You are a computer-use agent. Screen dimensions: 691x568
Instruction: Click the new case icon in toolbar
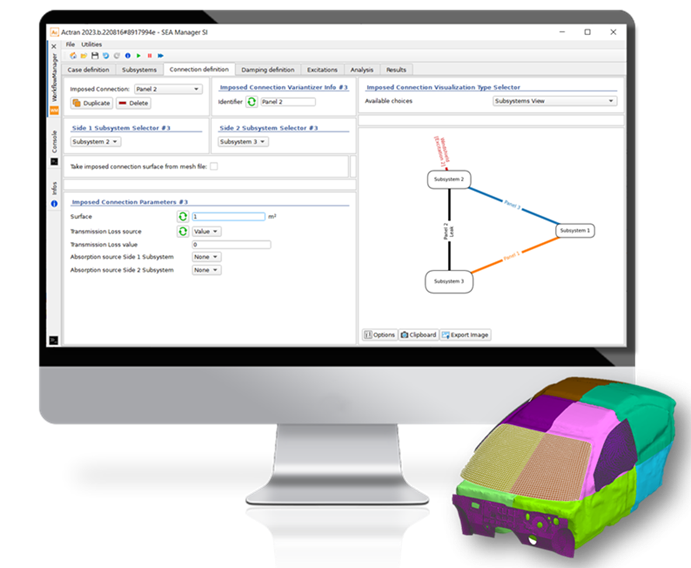[73, 56]
